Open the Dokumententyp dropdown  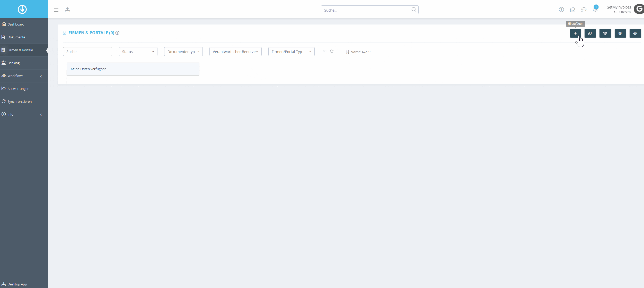[x=183, y=52]
